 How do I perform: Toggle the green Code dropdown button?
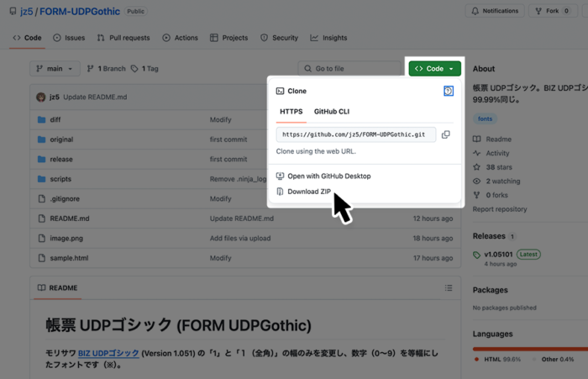(x=434, y=69)
